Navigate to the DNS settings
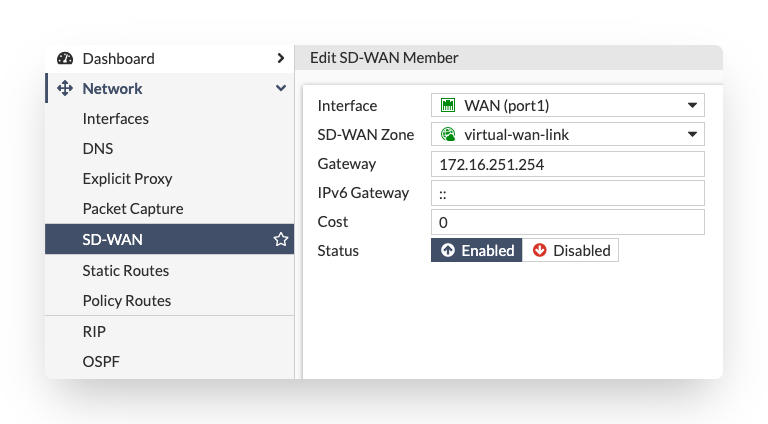Screen dimensions: 768x424 [98, 149]
